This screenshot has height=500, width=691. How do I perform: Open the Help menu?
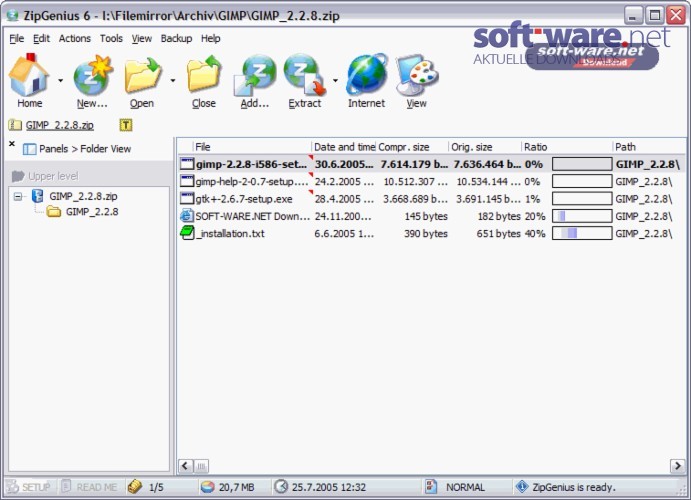coord(211,39)
